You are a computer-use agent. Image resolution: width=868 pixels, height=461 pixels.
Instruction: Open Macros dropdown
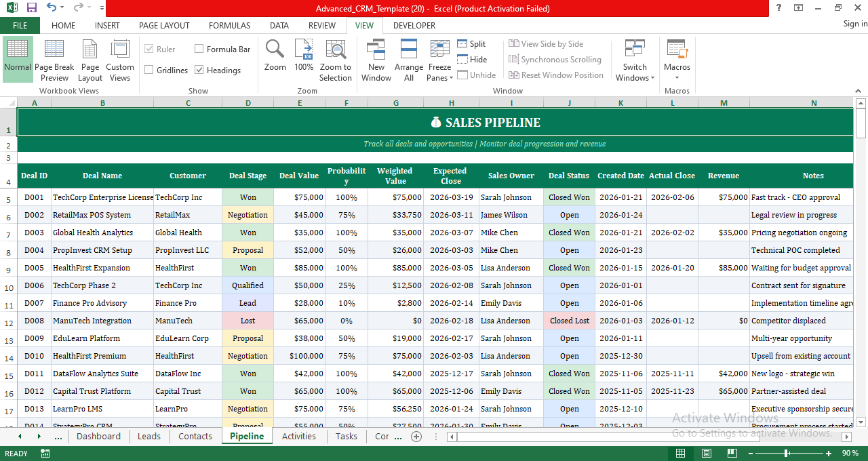click(677, 60)
